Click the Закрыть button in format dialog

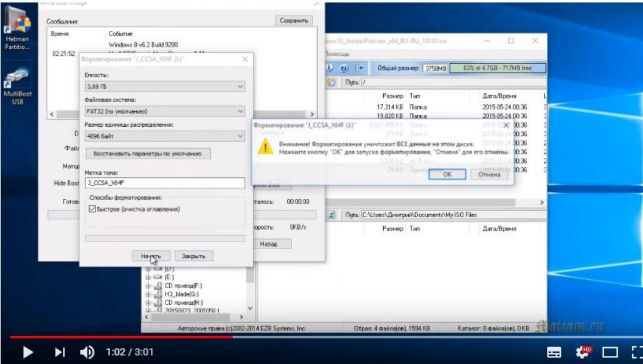pos(194,256)
